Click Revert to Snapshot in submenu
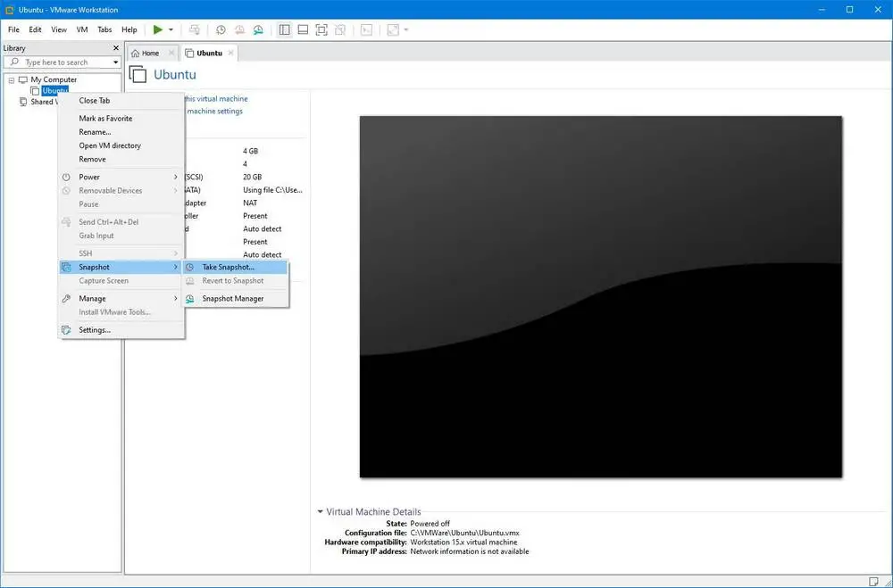 [235, 281]
